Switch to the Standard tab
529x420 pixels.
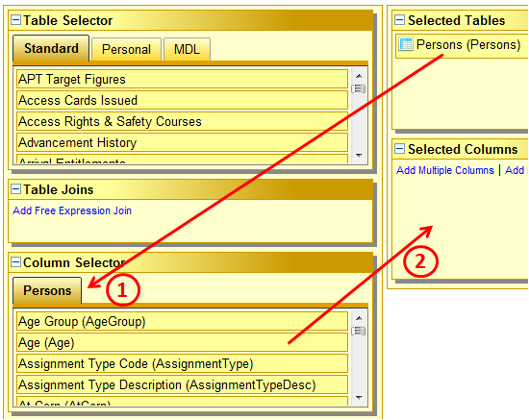pos(51,48)
